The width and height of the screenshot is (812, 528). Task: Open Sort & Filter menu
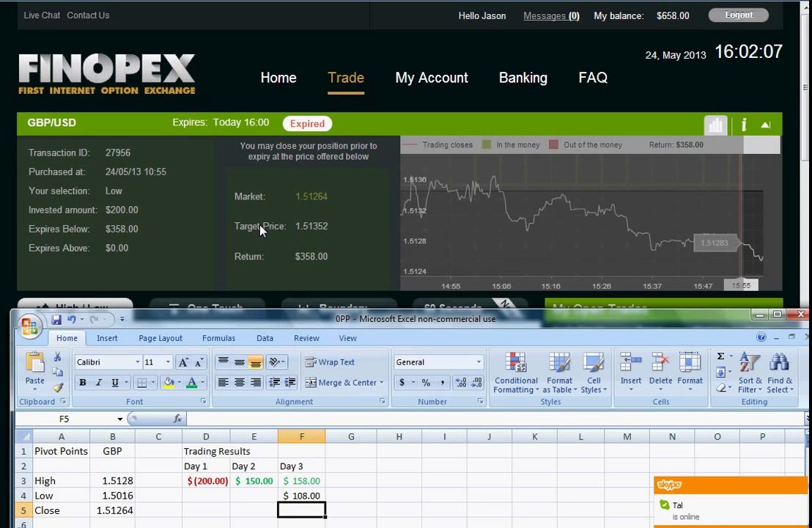coord(750,373)
